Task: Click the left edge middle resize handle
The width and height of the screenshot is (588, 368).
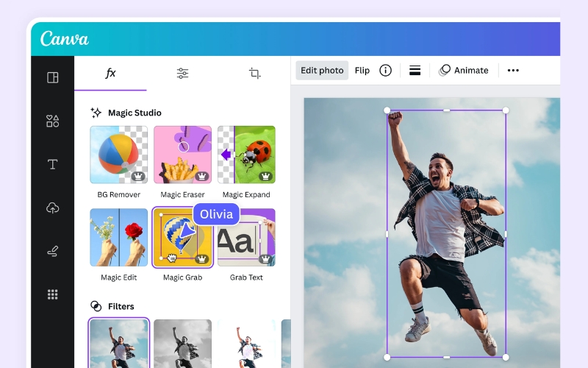Action: click(x=387, y=234)
